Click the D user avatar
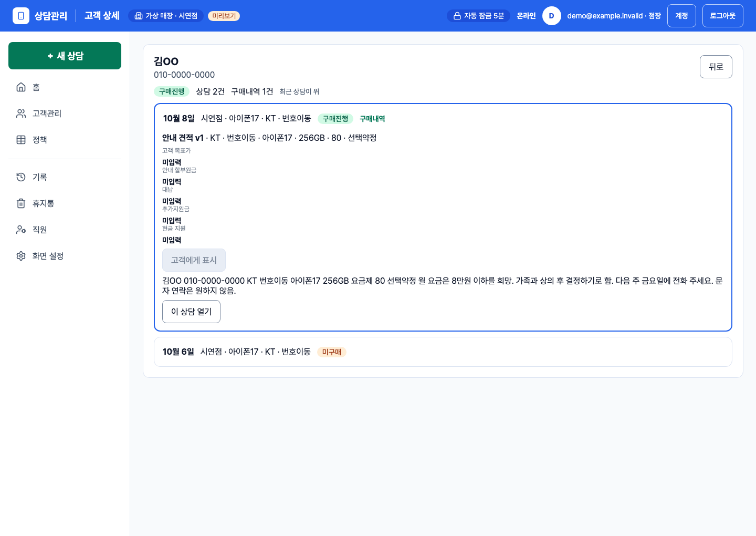This screenshot has width=756, height=536. [x=551, y=16]
